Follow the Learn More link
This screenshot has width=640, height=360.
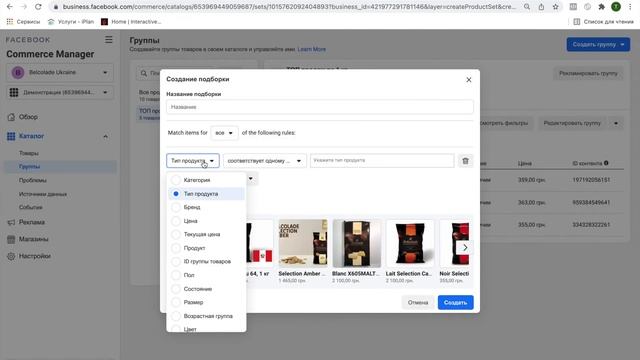(311, 49)
